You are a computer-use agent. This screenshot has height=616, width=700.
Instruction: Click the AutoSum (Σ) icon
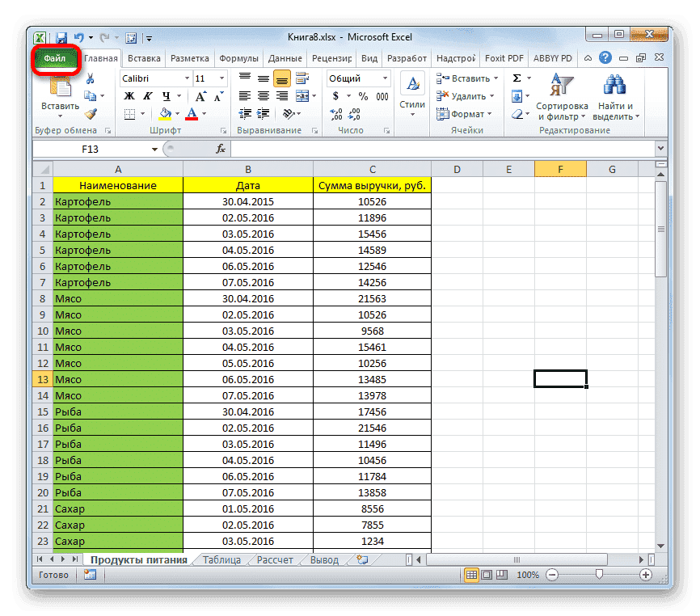tap(516, 78)
